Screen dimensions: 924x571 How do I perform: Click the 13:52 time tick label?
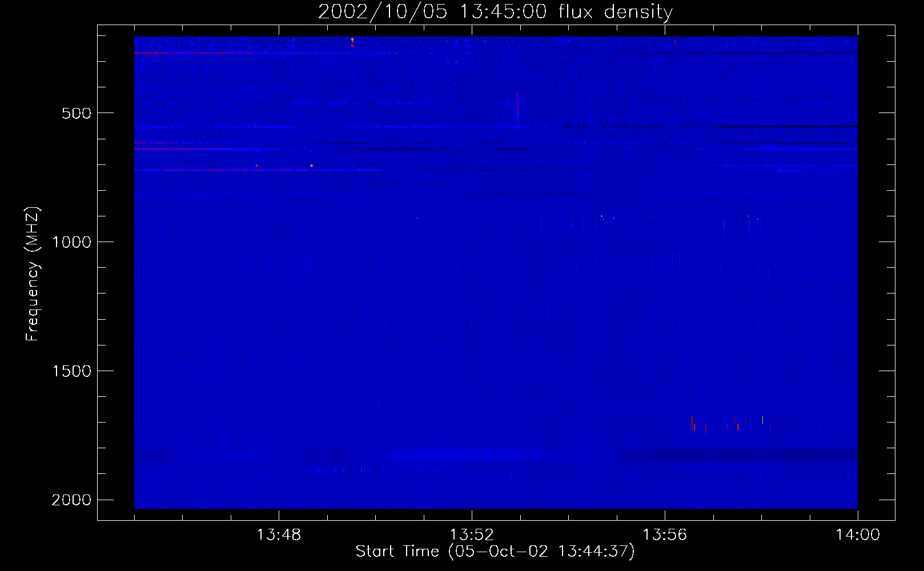tap(472, 535)
